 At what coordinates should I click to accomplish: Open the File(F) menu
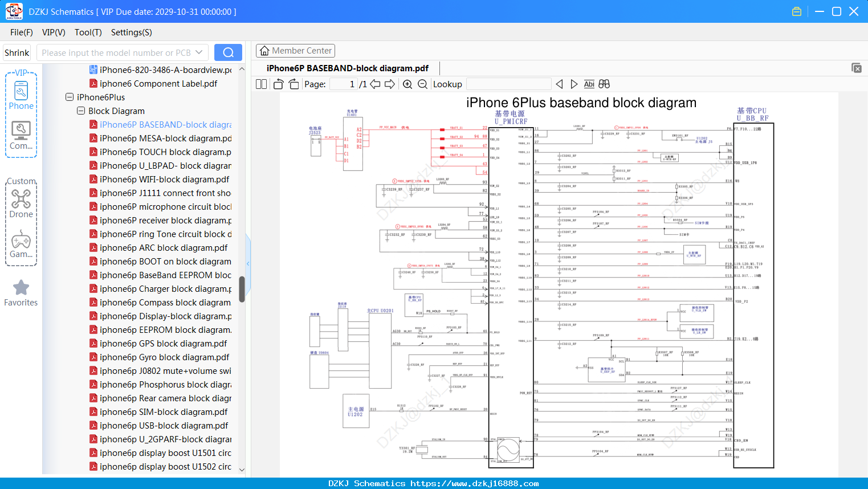pos(22,32)
